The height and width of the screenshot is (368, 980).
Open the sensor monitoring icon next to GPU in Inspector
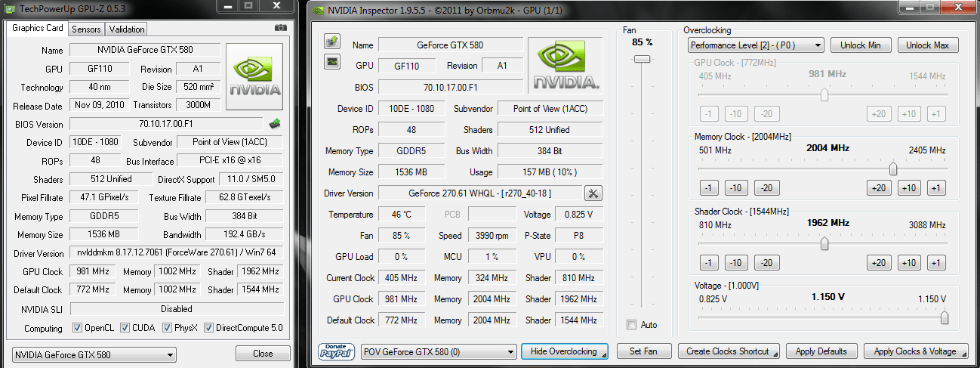pos(332,62)
